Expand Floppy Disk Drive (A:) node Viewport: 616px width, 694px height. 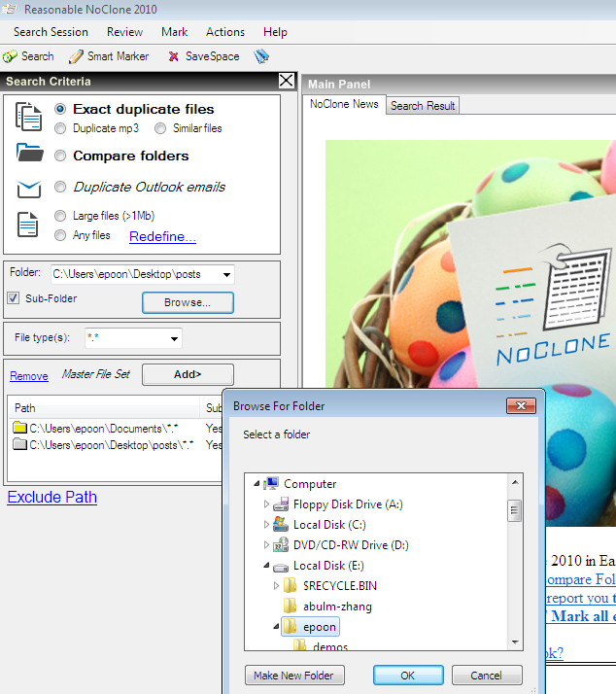click(266, 503)
